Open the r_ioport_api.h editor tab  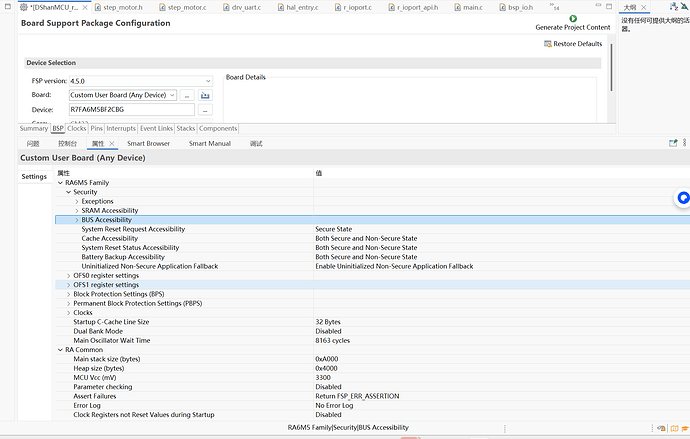point(413,7)
